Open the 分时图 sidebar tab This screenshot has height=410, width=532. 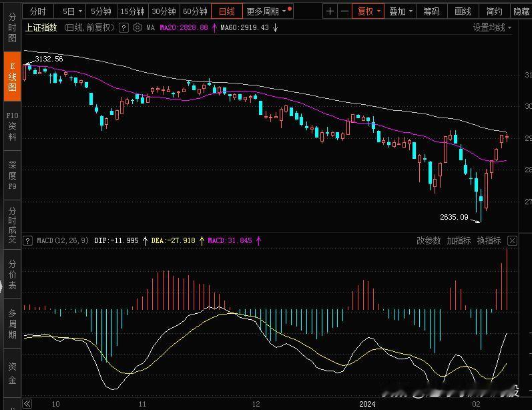[x=12, y=27]
